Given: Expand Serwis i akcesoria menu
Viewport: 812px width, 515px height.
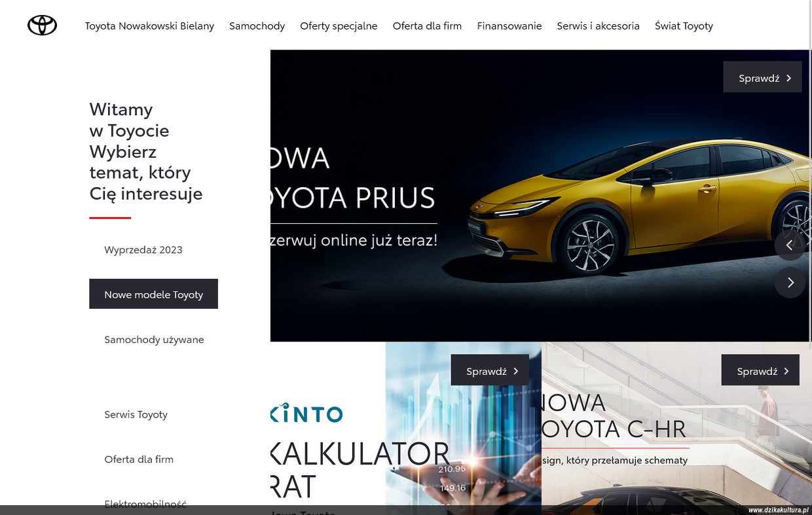Looking at the screenshot, I should (598, 26).
